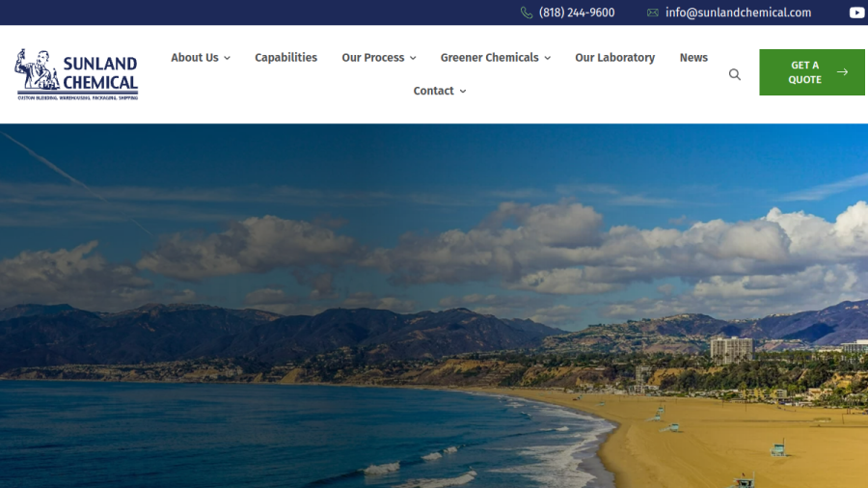Open the News page
Viewport: 868px width, 488px height.
(x=693, y=58)
